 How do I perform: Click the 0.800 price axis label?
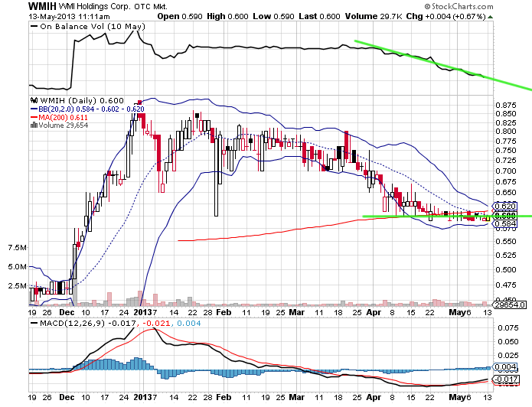pos(506,132)
